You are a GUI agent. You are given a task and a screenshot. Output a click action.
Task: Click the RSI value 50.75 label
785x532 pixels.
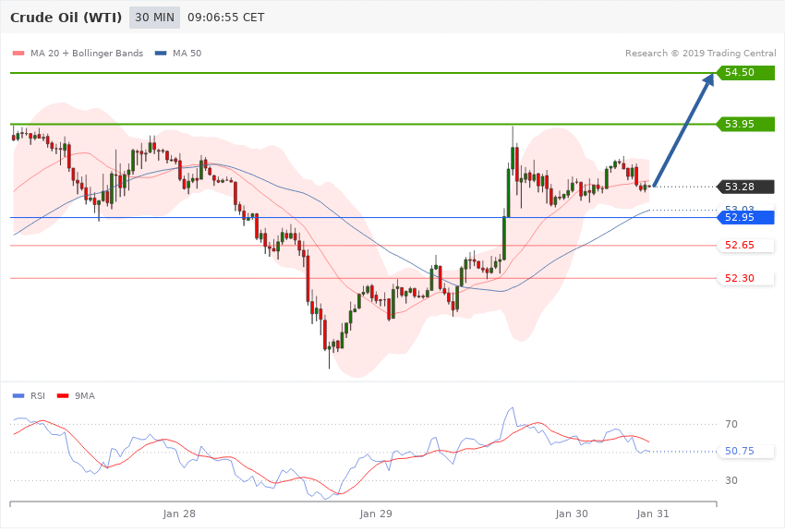coord(740,451)
